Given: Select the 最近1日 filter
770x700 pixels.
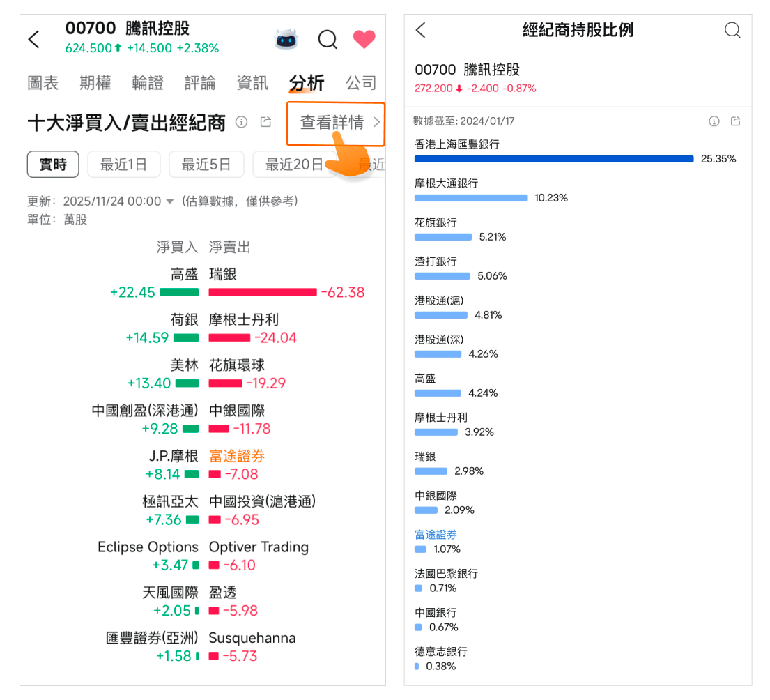Looking at the screenshot, I should coord(124,165).
